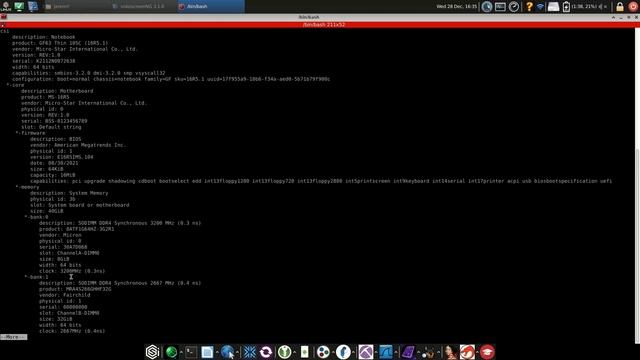The image size is (640, 360).
Task: Click the terminal window roll-up arrow
Action: click(613, 17)
